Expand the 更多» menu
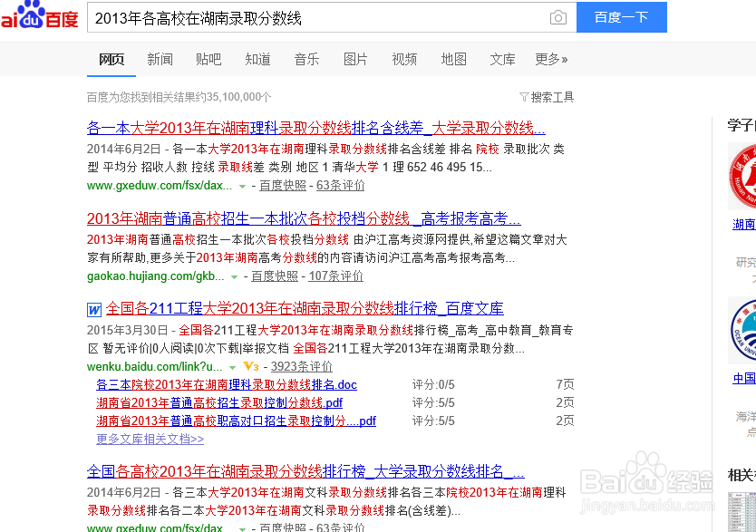The height and width of the screenshot is (532, 756). pyautogui.click(x=551, y=59)
